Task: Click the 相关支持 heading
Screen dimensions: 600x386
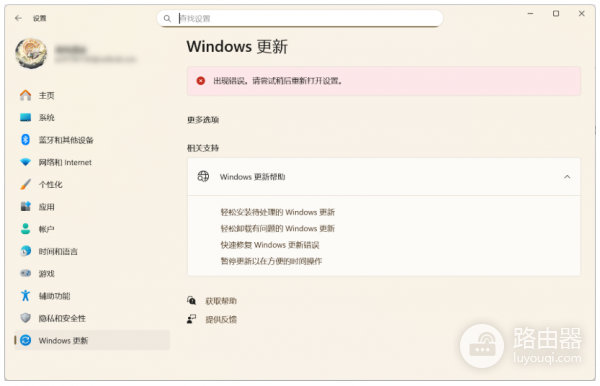Action: (203, 148)
